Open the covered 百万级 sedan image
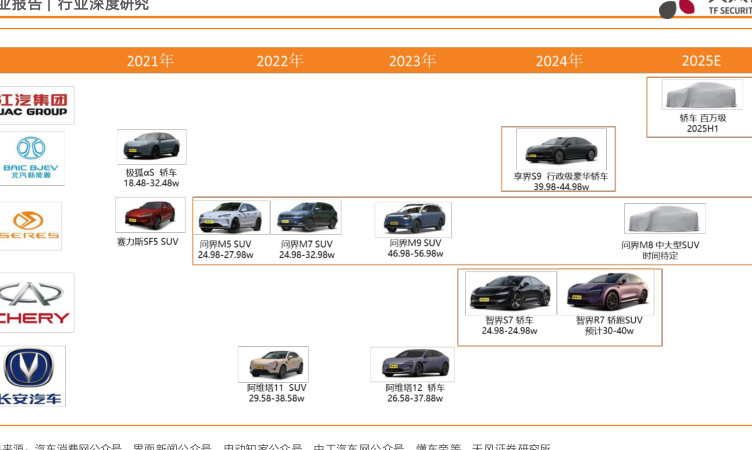Image resolution: width=752 pixels, height=450 pixels. tap(702, 95)
